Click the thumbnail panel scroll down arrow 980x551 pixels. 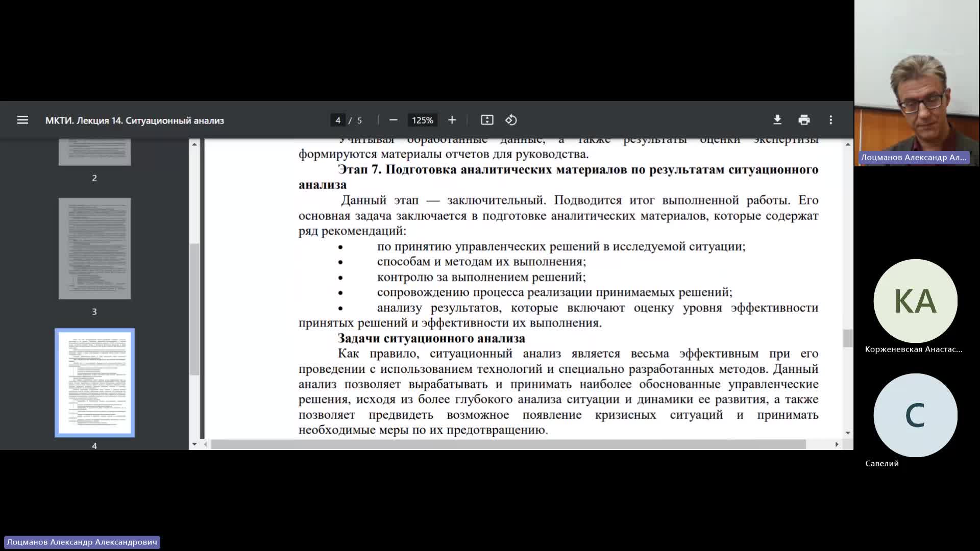pyautogui.click(x=194, y=444)
